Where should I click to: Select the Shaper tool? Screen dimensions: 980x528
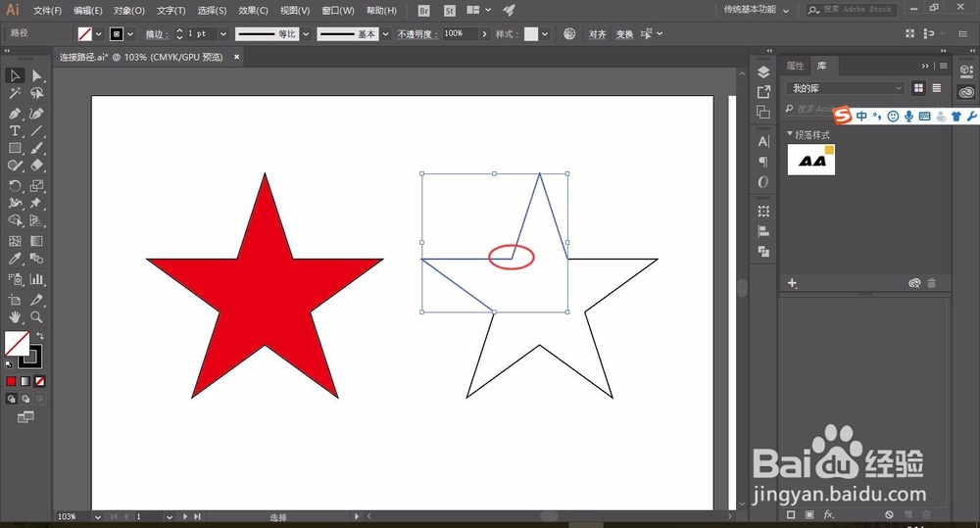pos(15,166)
